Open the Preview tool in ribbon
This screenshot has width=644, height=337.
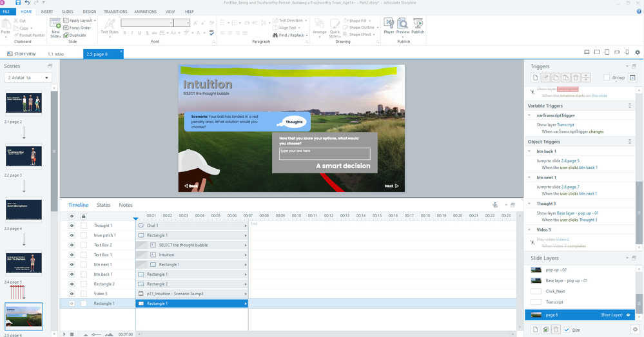point(403,25)
